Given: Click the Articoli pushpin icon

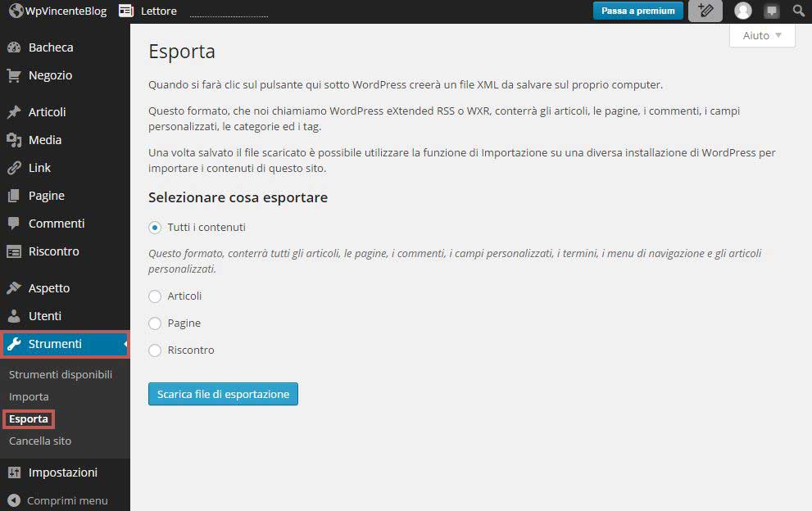Looking at the screenshot, I should [x=14, y=112].
